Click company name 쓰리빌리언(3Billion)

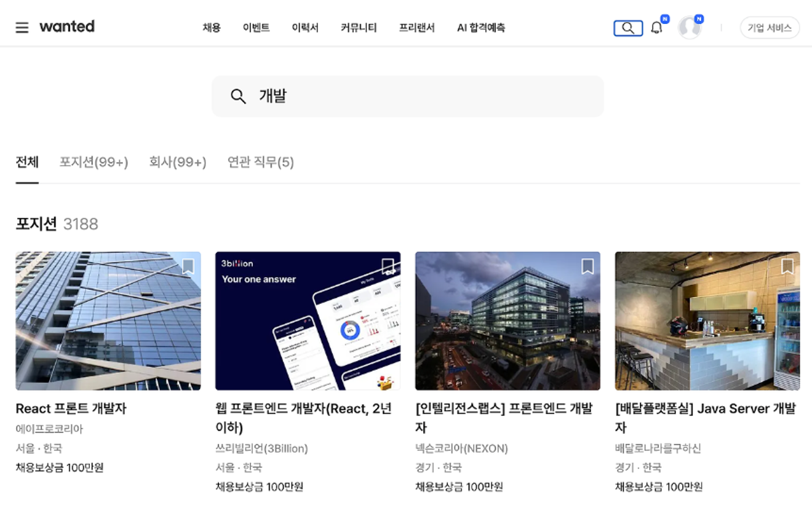[x=261, y=449]
